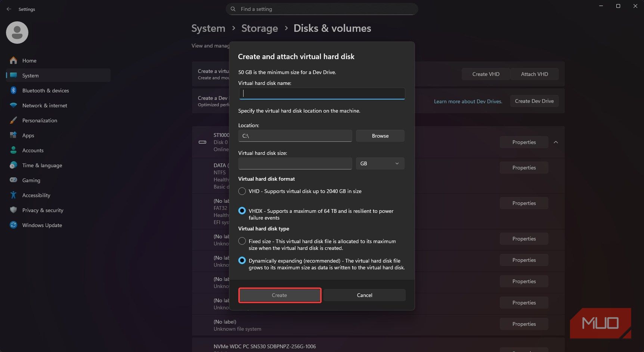Viewport: 644px width, 352px height.
Task: Focus the Virtual hard disk name field
Action: [x=322, y=94]
